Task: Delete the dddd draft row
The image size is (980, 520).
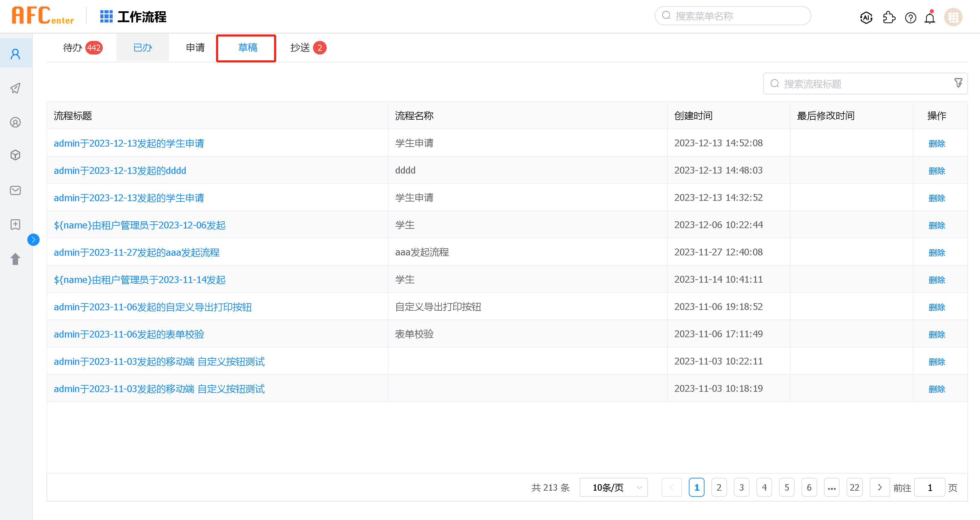Action: [x=937, y=170]
